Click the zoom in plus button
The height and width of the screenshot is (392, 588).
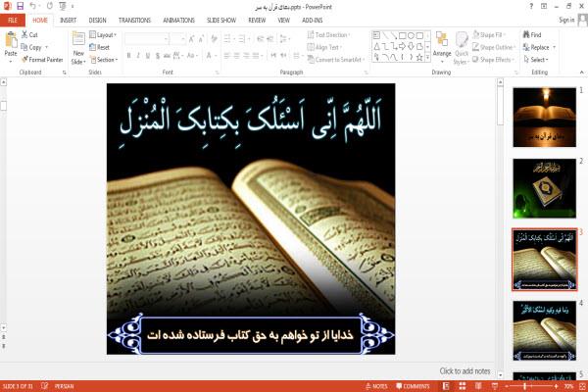(556, 386)
